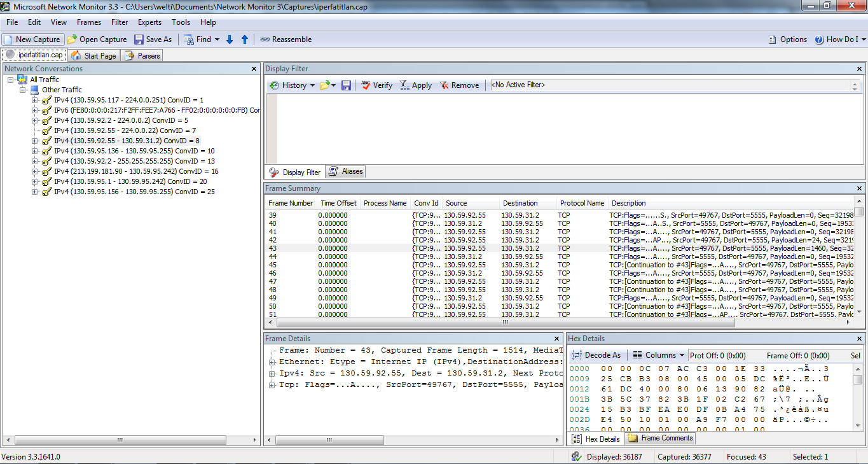Expand the Find dropdown arrow
This screenshot has width=868, height=464.
[217, 39]
